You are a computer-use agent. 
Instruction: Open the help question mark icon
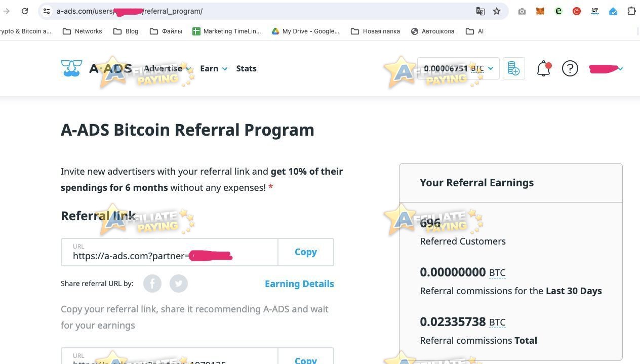(570, 68)
